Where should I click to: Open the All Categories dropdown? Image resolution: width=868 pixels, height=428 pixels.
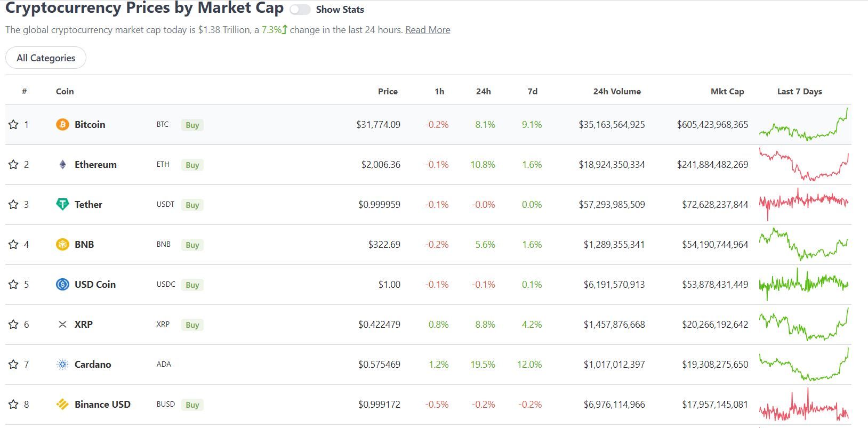[x=46, y=58]
